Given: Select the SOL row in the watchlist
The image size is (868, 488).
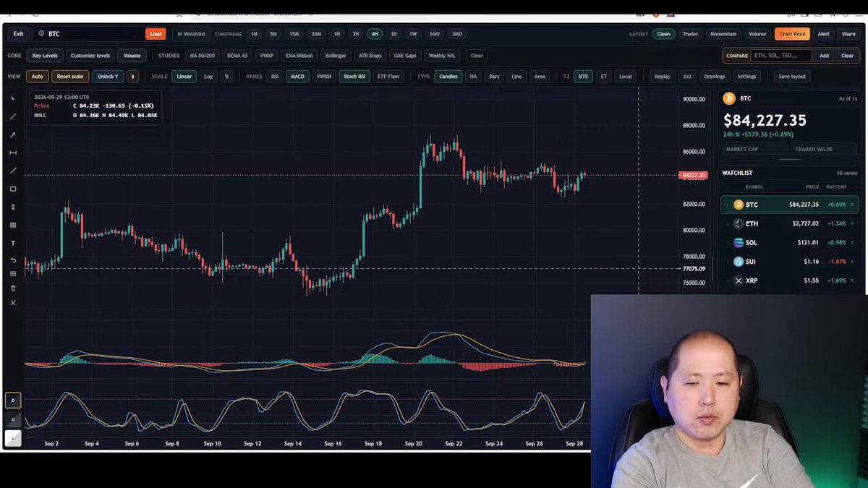Looking at the screenshot, I should point(791,242).
